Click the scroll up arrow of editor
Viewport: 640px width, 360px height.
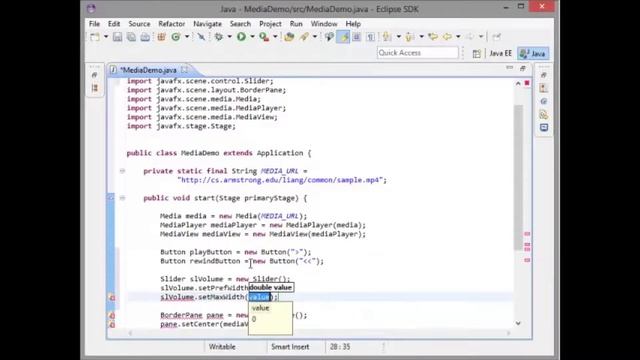(x=518, y=83)
